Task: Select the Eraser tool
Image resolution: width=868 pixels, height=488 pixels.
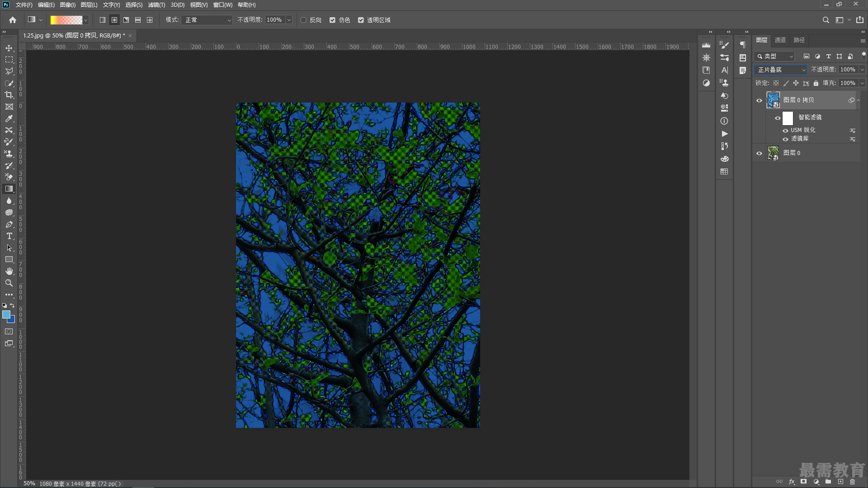Action: click(x=9, y=177)
